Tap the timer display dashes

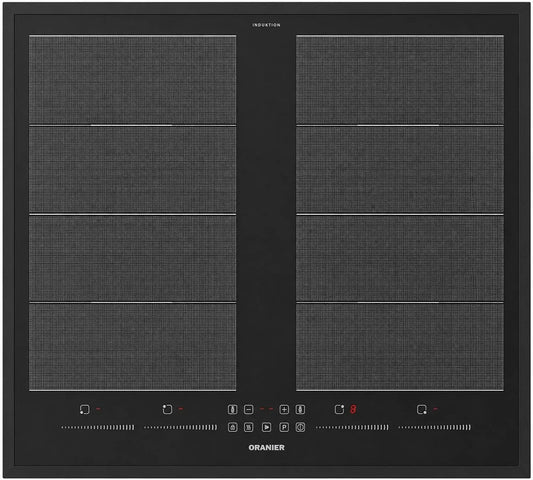click(266, 409)
